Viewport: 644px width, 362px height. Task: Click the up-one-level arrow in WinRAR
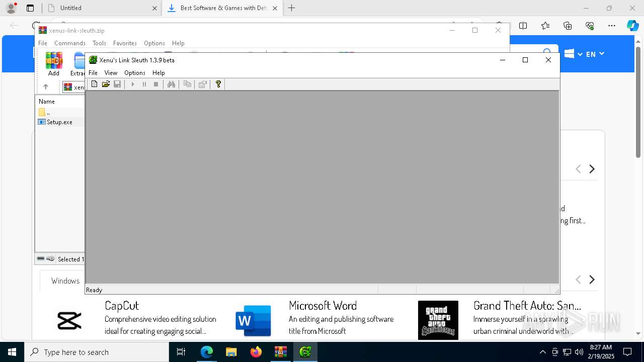point(46,87)
